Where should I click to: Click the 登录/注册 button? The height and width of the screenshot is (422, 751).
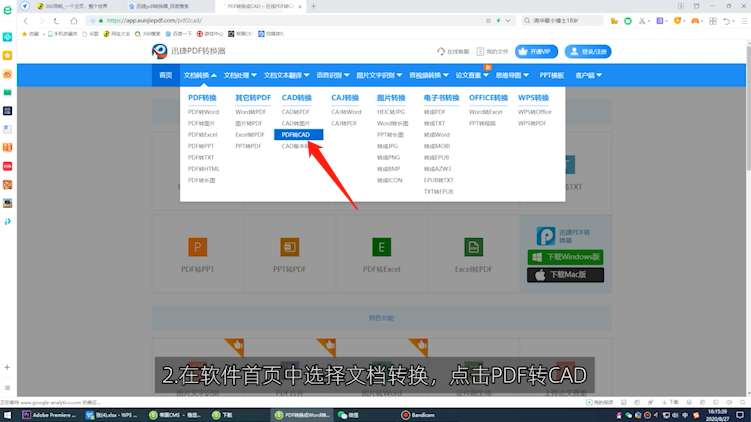click(x=588, y=51)
